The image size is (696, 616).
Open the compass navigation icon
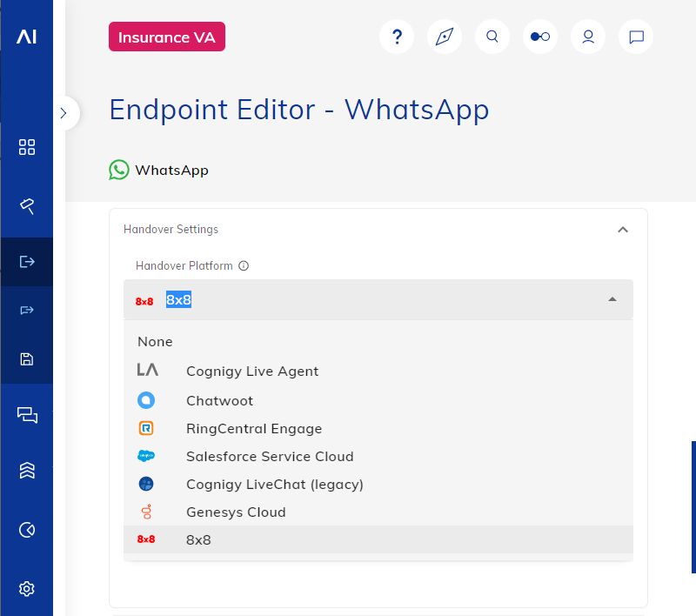[x=445, y=37]
